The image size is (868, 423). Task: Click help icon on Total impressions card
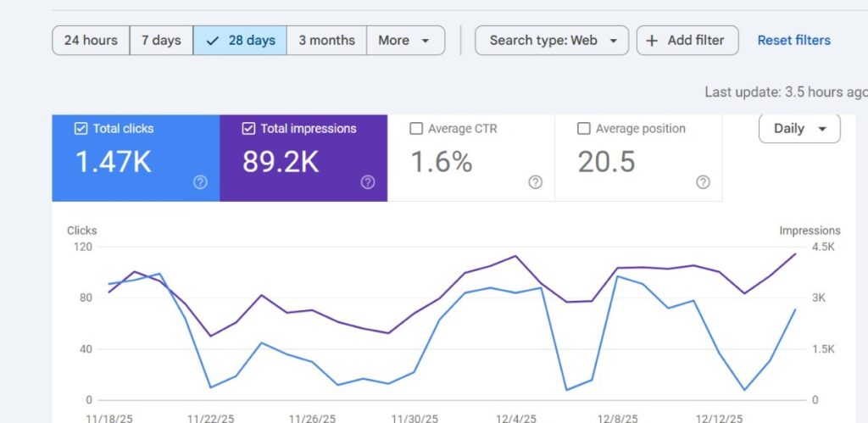coord(368,181)
